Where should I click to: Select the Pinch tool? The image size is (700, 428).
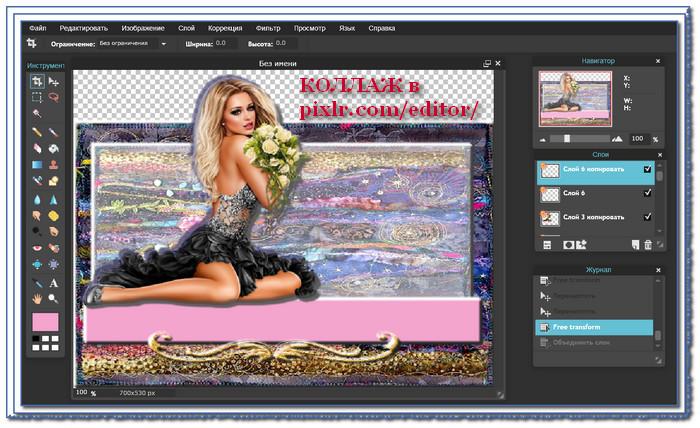click(x=54, y=264)
